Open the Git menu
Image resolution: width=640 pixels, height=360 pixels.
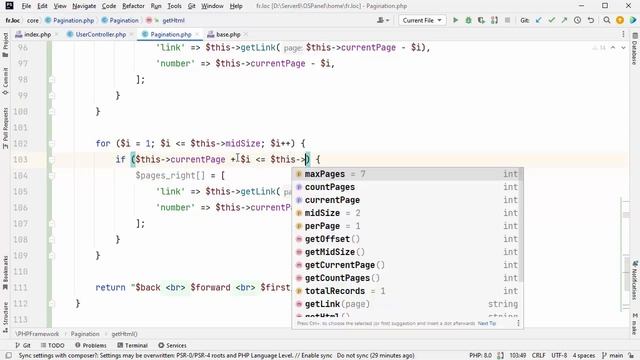191,6
